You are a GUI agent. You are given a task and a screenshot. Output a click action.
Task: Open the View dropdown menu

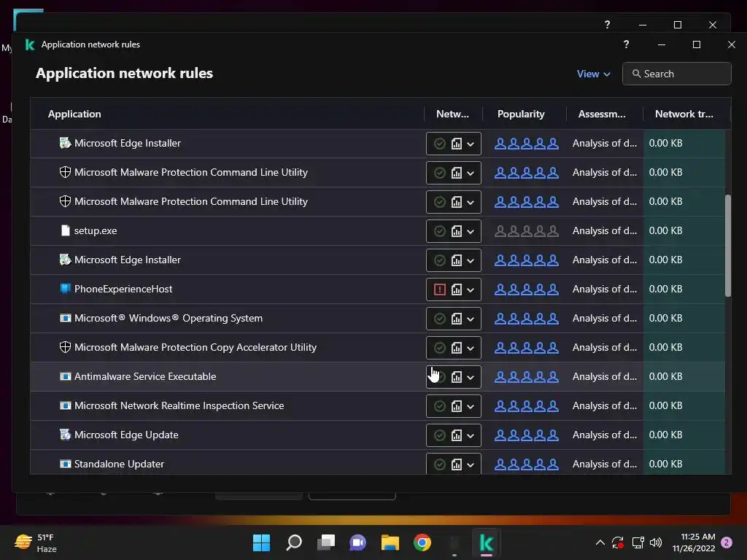point(593,74)
